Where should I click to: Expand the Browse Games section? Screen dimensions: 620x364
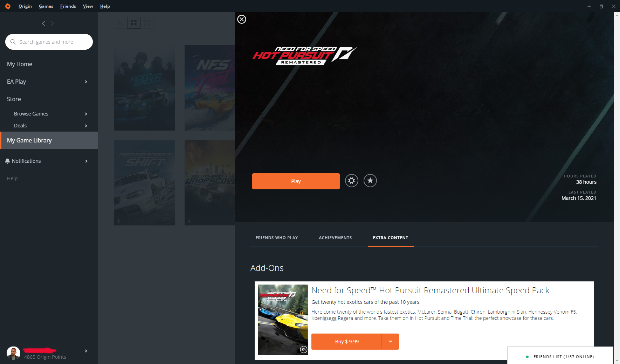[x=86, y=114]
